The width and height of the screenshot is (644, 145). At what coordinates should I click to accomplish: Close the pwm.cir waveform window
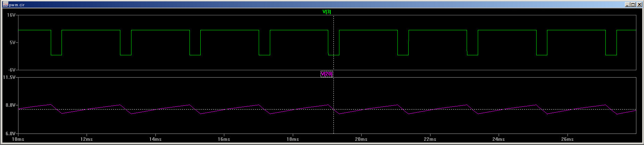click(639, 5)
